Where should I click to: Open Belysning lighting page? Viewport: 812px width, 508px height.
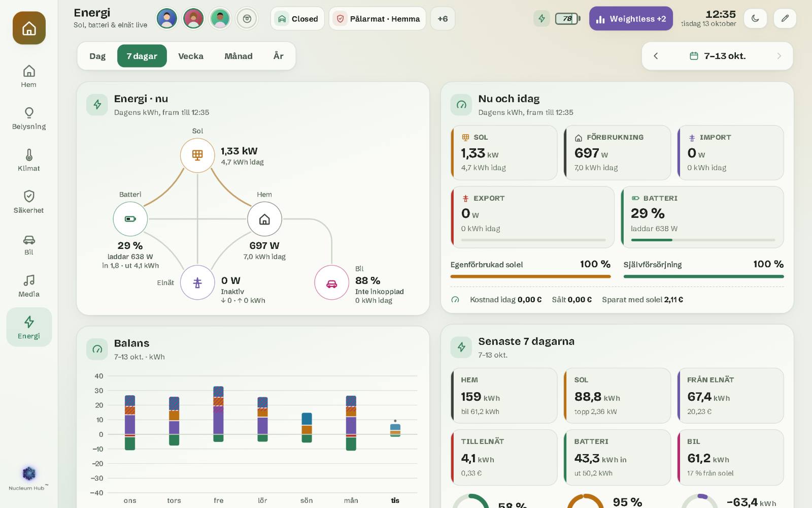pyautogui.click(x=29, y=118)
